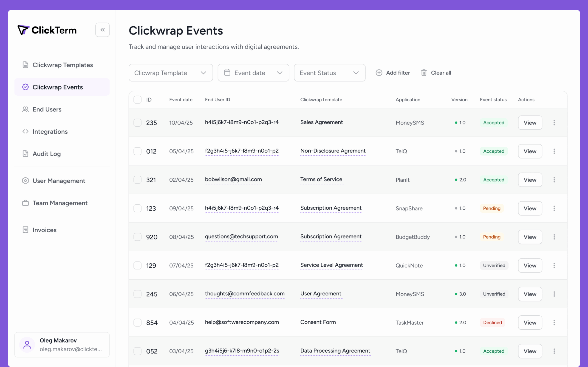Open the Event date dropdown
This screenshot has height=367, width=588.
253,72
